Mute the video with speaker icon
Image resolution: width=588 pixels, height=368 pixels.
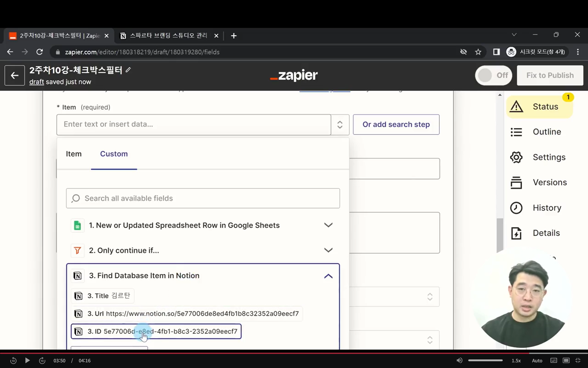pyautogui.click(x=459, y=360)
